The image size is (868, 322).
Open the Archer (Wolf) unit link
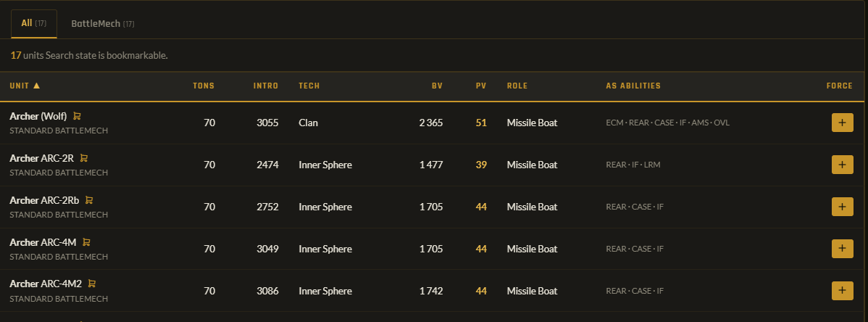tap(38, 116)
